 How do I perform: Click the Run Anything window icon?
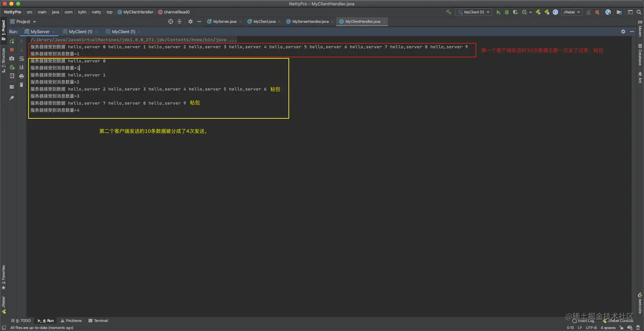point(630,12)
